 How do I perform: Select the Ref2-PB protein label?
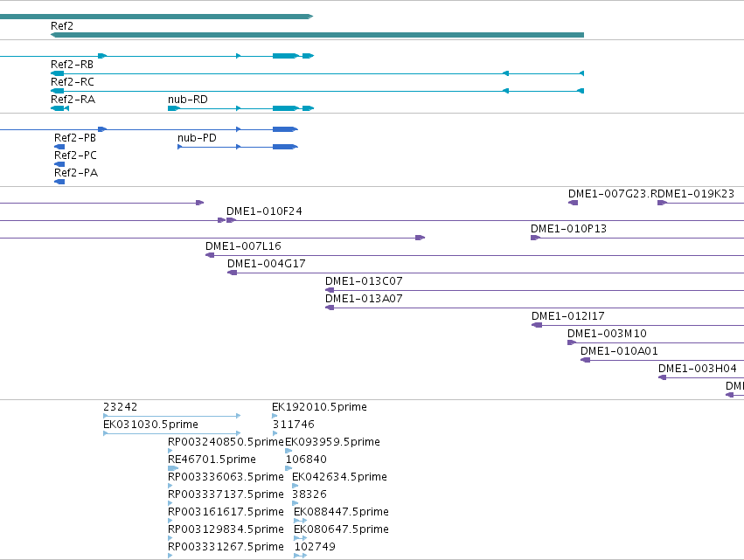(x=75, y=138)
